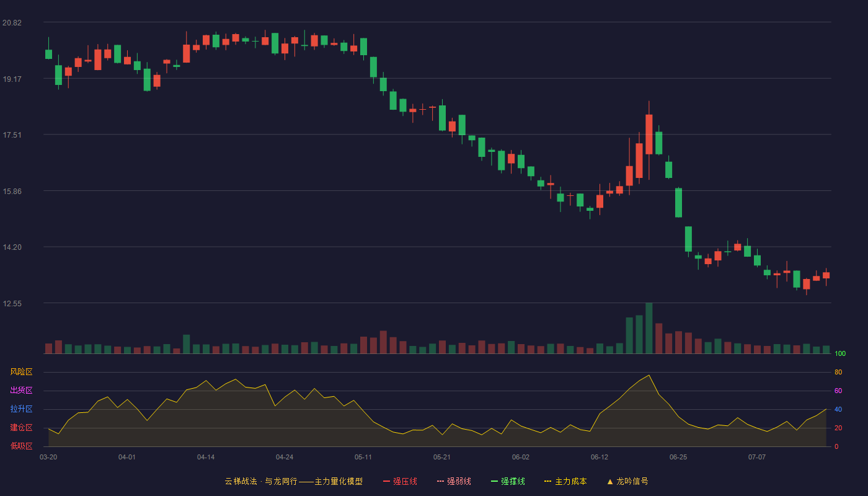Click the 拉升区 zone label
This screenshot has height=496, width=868.
(21, 409)
